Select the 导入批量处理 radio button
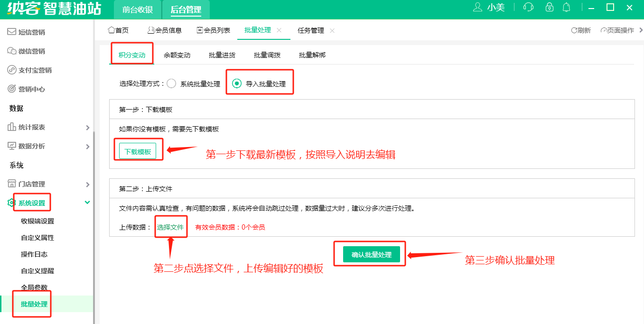The width and height of the screenshot is (644, 324). pyautogui.click(x=237, y=83)
